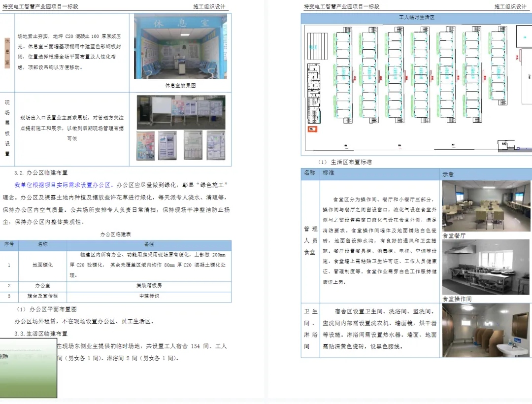Click the row label 卫生间、淋浴间

[x=310, y=329]
